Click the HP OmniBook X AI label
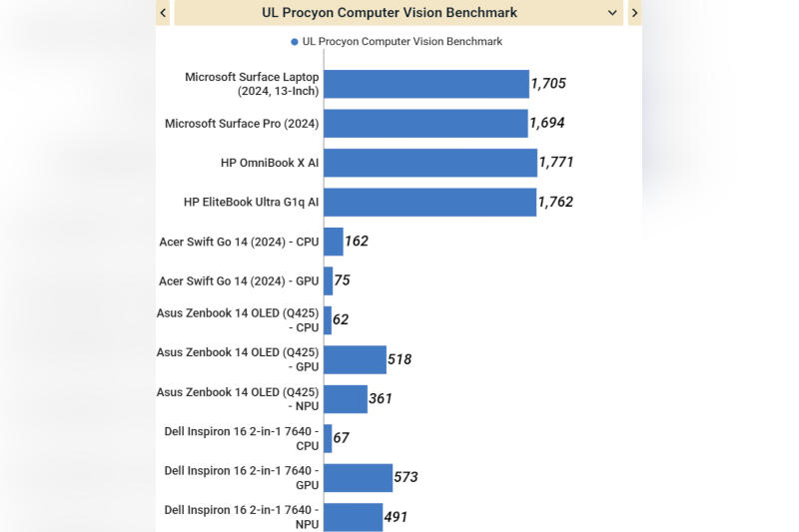The width and height of the screenshot is (799, 532). pyautogui.click(x=270, y=163)
